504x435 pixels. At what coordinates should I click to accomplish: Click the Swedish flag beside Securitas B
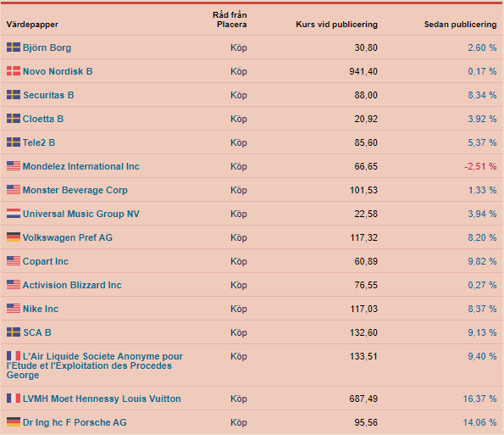click(14, 95)
